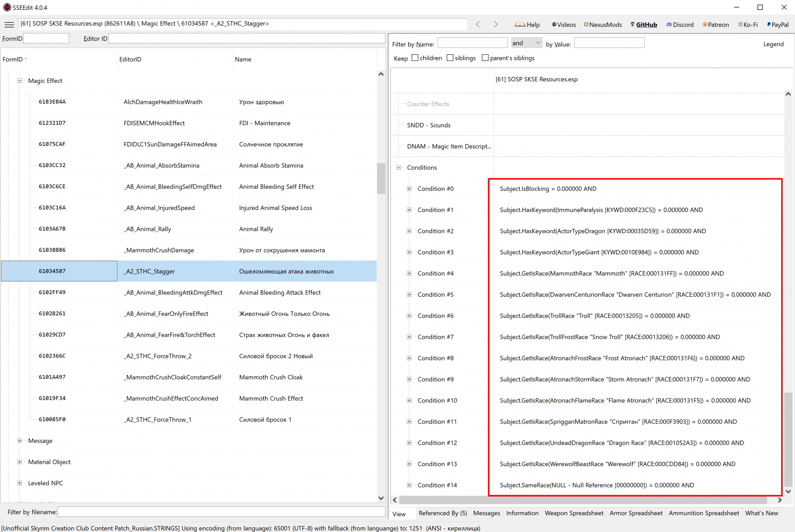Enable the Keep children checkbox
This screenshot has height=532, width=795.
click(x=415, y=58)
